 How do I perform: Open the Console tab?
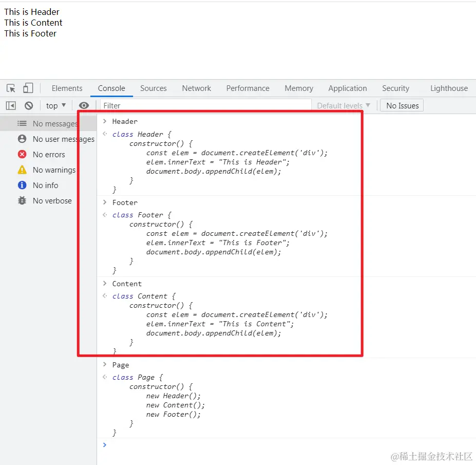[111, 88]
